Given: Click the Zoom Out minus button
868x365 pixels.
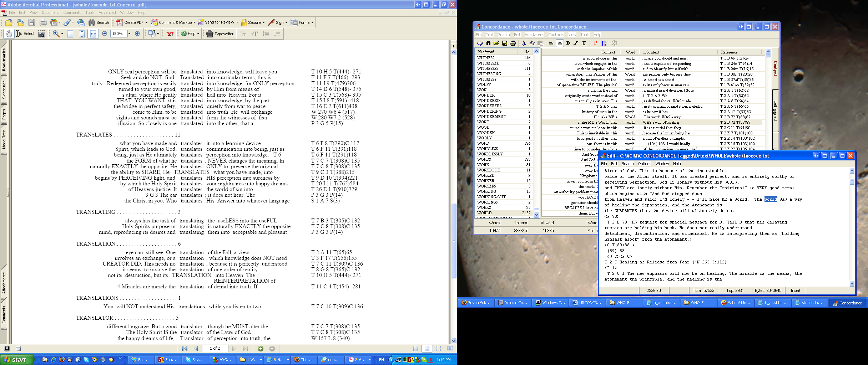Looking at the screenshot, I should pyautogui.click(x=105, y=34).
